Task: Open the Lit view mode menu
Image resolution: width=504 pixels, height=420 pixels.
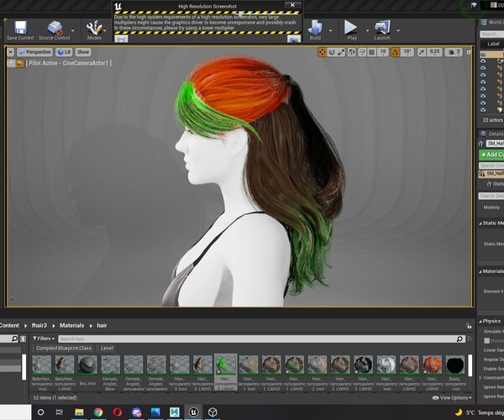Action: click(64, 52)
